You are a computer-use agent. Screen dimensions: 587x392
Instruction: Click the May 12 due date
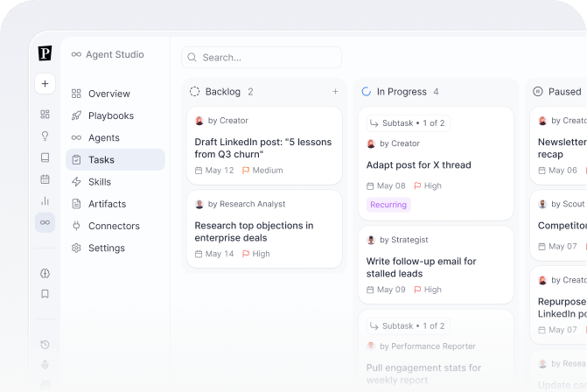pyautogui.click(x=214, y=171)
